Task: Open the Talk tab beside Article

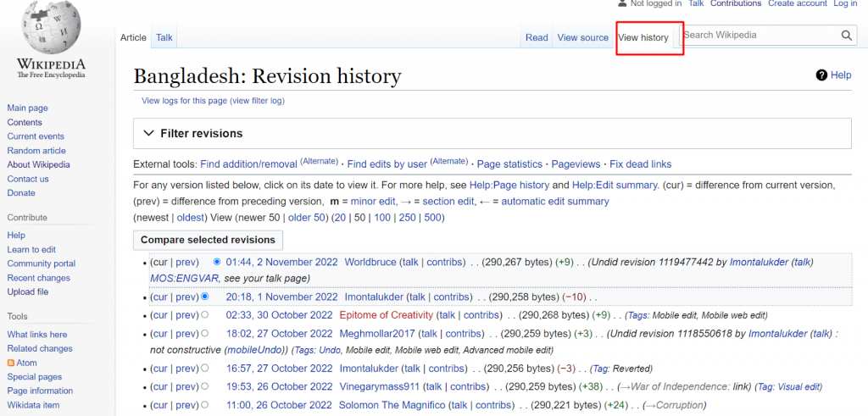Action: (x=164, y=37)
